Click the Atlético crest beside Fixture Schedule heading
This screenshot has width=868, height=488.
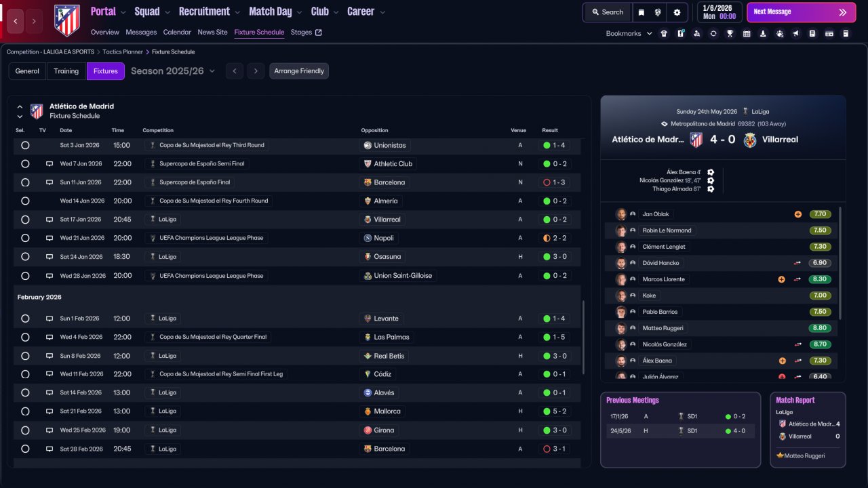(x=37, y=111)
